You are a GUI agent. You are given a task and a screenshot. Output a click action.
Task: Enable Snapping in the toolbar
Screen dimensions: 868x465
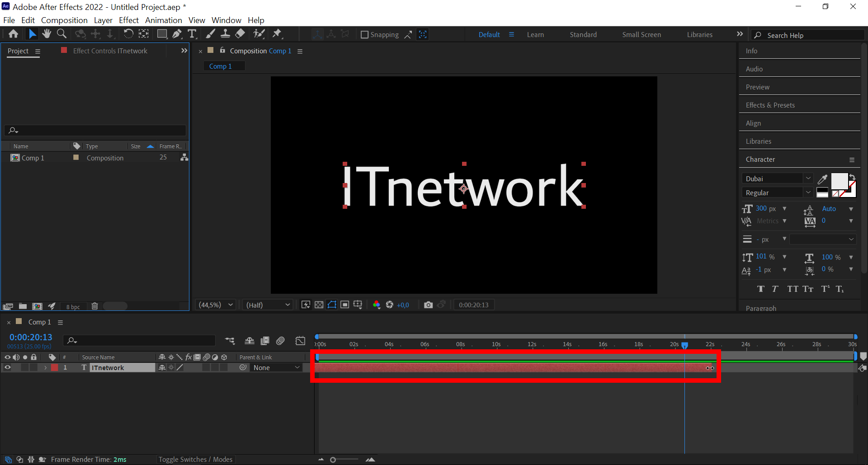364,34
